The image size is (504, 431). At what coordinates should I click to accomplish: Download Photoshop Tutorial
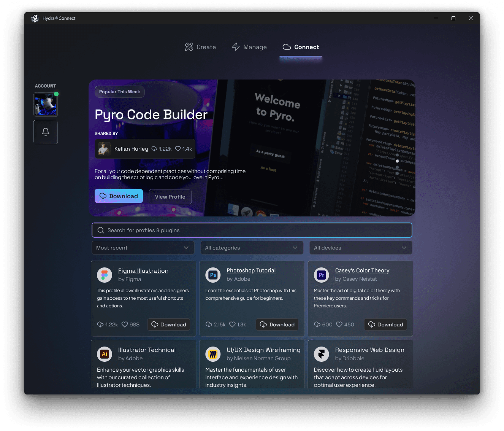coord(277,324)
